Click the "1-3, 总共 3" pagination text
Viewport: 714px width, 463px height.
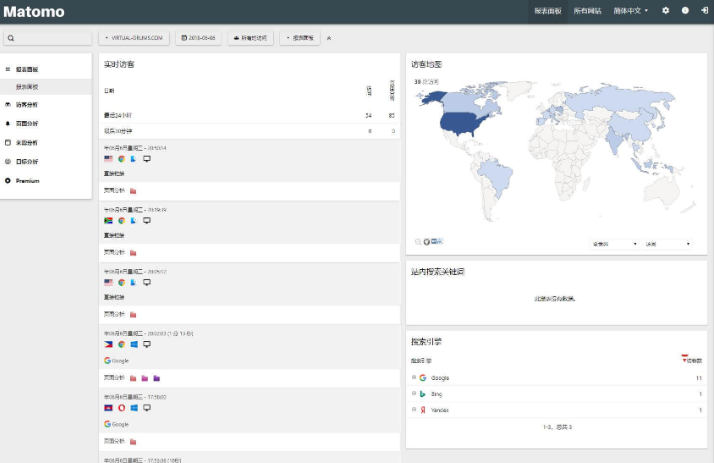557,427
